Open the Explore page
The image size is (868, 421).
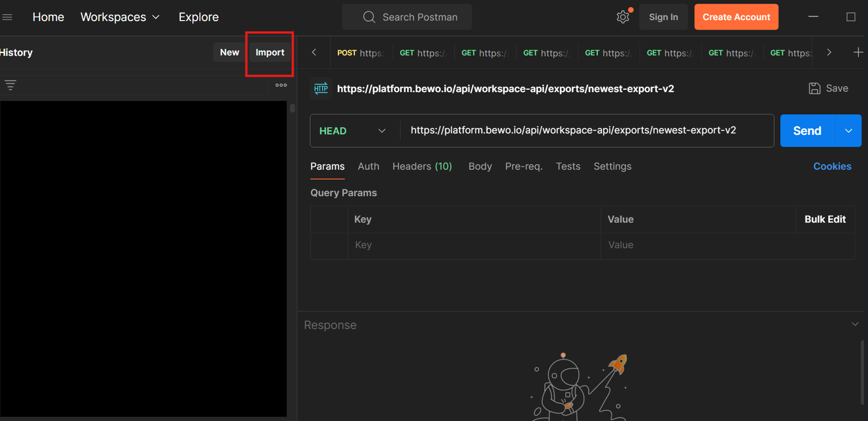pyautogui.click(x=198, y=17)
